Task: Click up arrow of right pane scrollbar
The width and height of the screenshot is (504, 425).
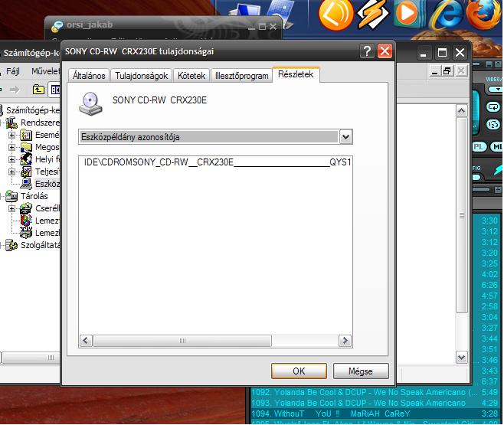Action: (462, 111)
